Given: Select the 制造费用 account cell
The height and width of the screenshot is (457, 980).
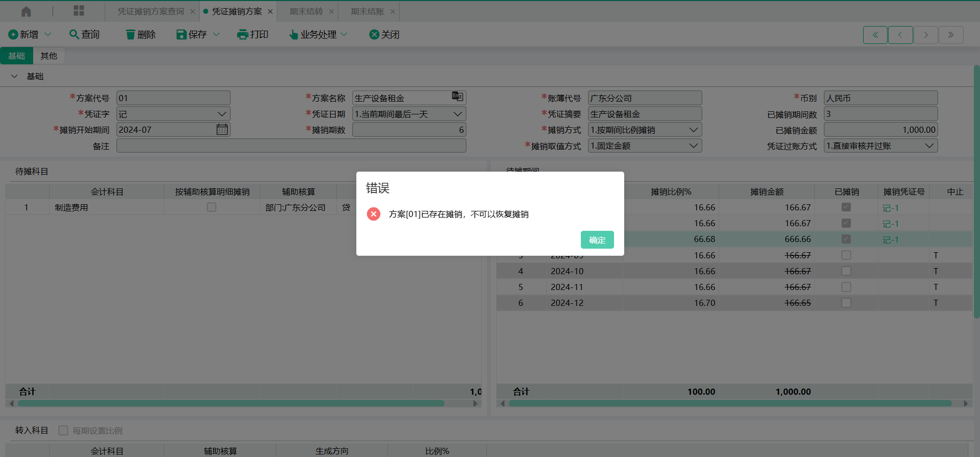Looking at the screenshot, I should pos(107,207).
